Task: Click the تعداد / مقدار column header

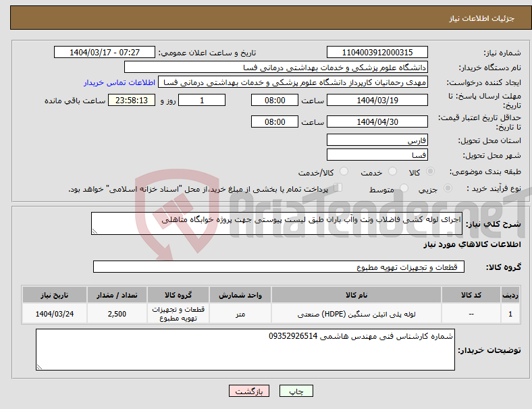Action: [x=117, y=295]
